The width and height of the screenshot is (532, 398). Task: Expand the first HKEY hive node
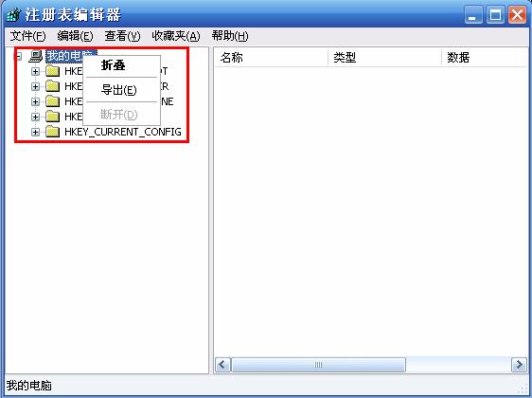35,71
